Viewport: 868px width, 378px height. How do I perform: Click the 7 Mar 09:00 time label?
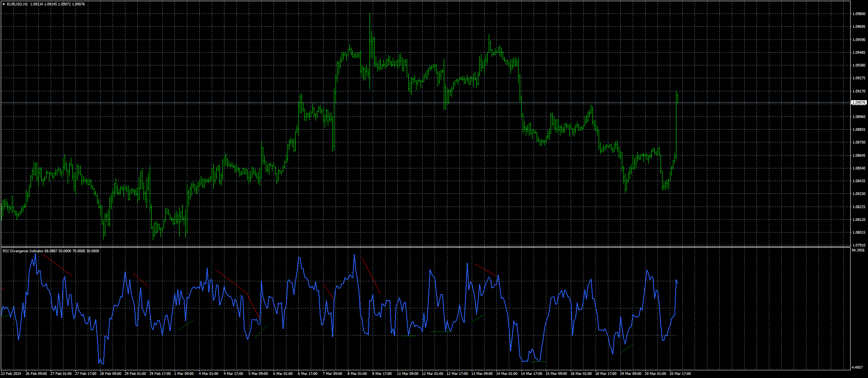point(332,374)
